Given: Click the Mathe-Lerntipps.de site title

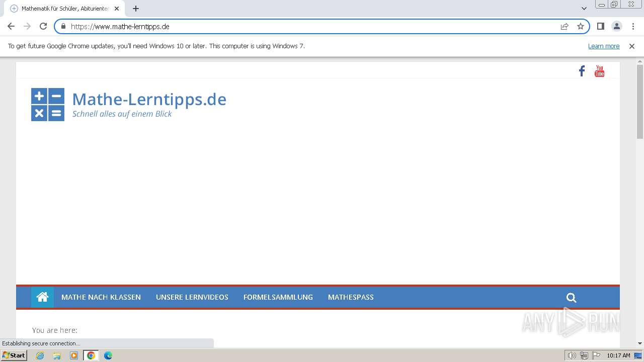Looking at the screenshot, I should (149, 99).
